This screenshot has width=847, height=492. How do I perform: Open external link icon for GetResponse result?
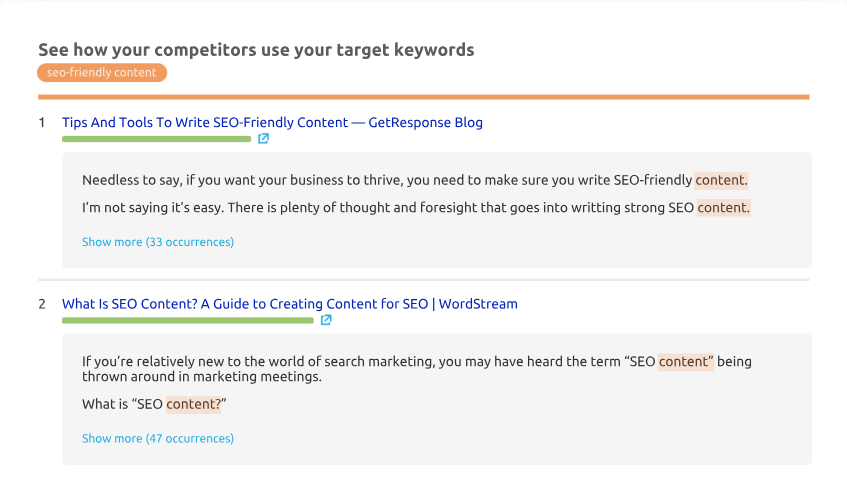pos(263,139)
